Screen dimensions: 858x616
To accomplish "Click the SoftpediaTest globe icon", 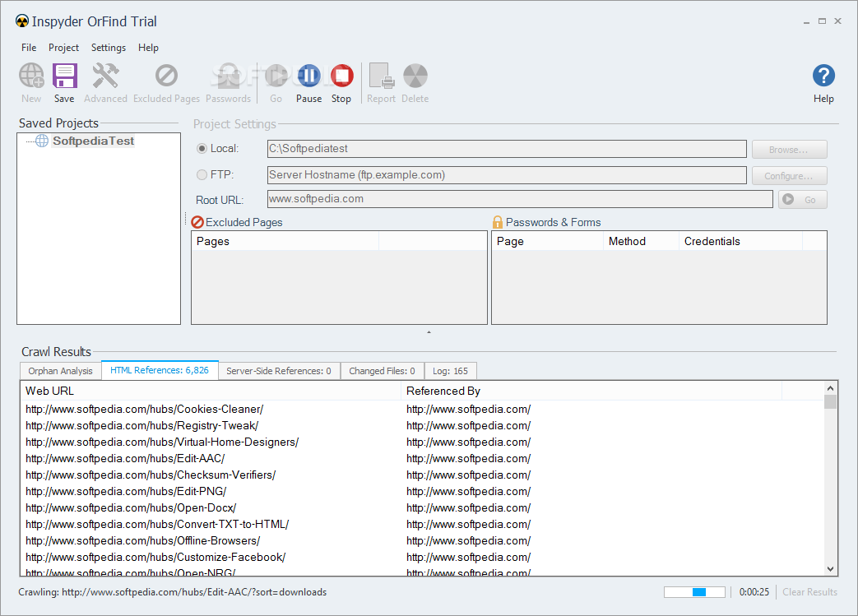I will [42, 141].
